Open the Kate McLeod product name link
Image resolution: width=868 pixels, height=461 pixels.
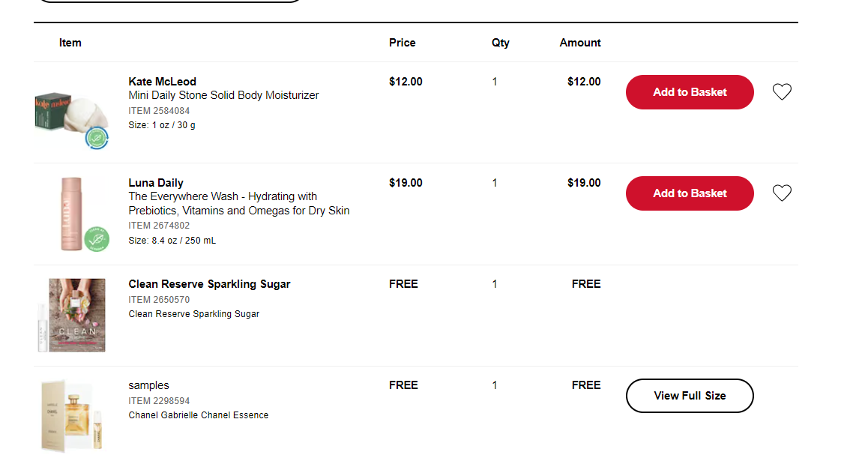162,82
